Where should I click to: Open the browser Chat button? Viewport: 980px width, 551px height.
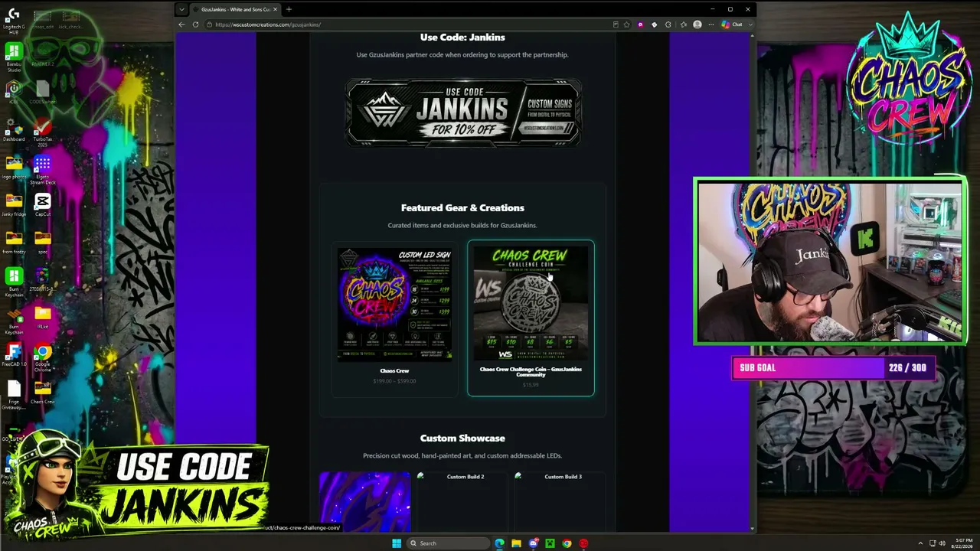coord(733,24)
